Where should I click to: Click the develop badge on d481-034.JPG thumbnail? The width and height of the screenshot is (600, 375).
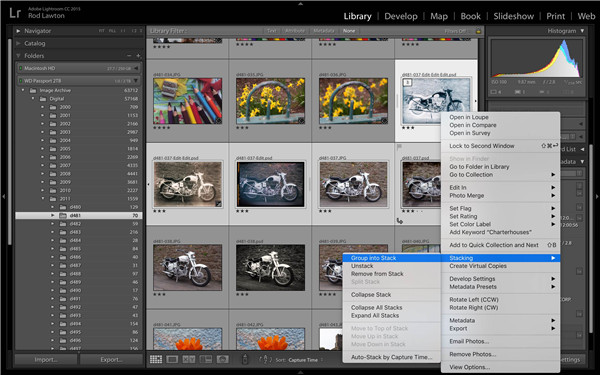point(218,121)
